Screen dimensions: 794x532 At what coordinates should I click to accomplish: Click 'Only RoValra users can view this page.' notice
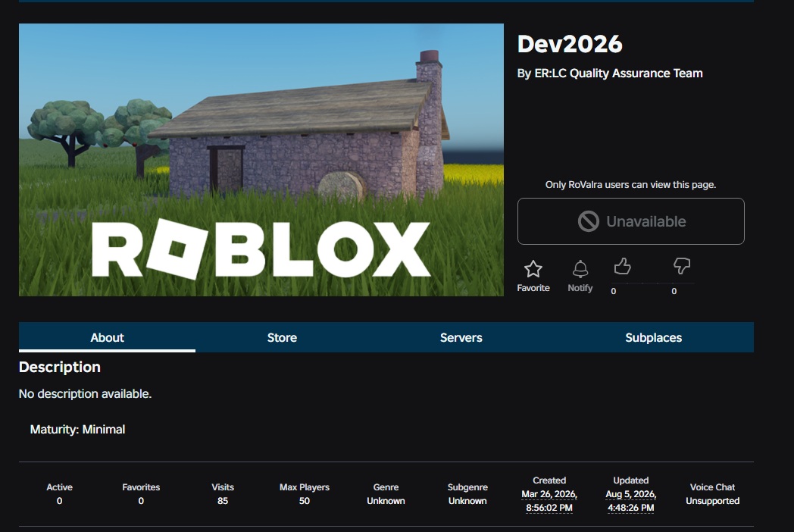point(630,185)
